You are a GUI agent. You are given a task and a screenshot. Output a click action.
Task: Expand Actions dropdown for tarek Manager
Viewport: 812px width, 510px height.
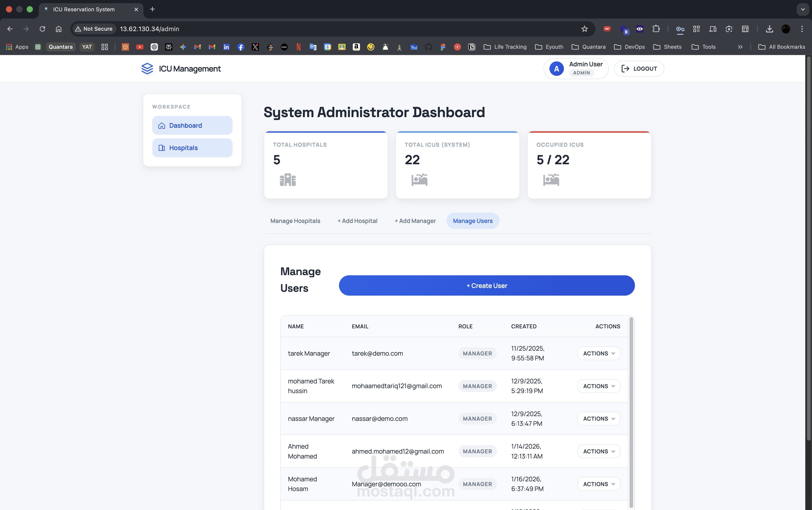coord(599,353)
